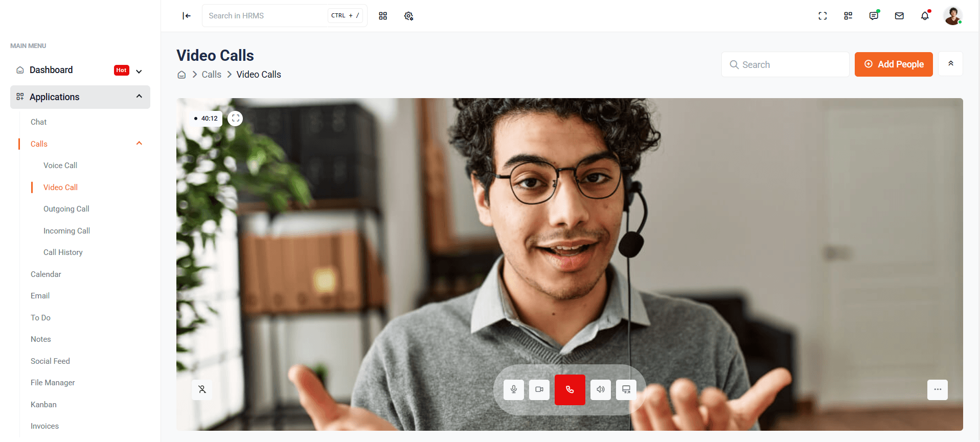Click the 40:12 call timer badge
The image size is (980, 442).
(x=206, y=119)
